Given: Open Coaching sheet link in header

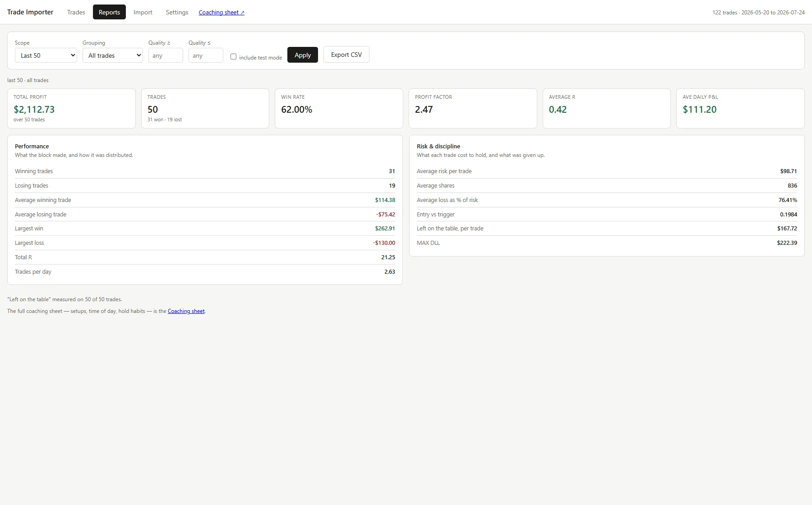Looking at the screenshot, I should tap(221, 12).
